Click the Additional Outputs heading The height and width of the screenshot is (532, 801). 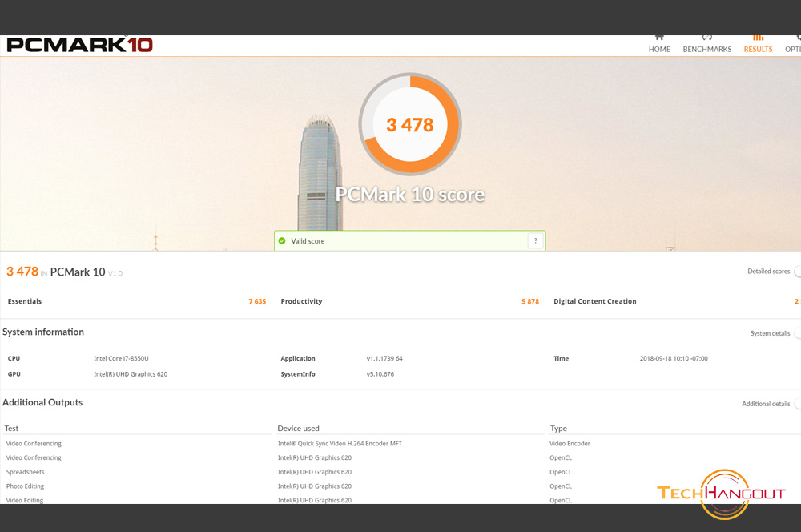42,403
